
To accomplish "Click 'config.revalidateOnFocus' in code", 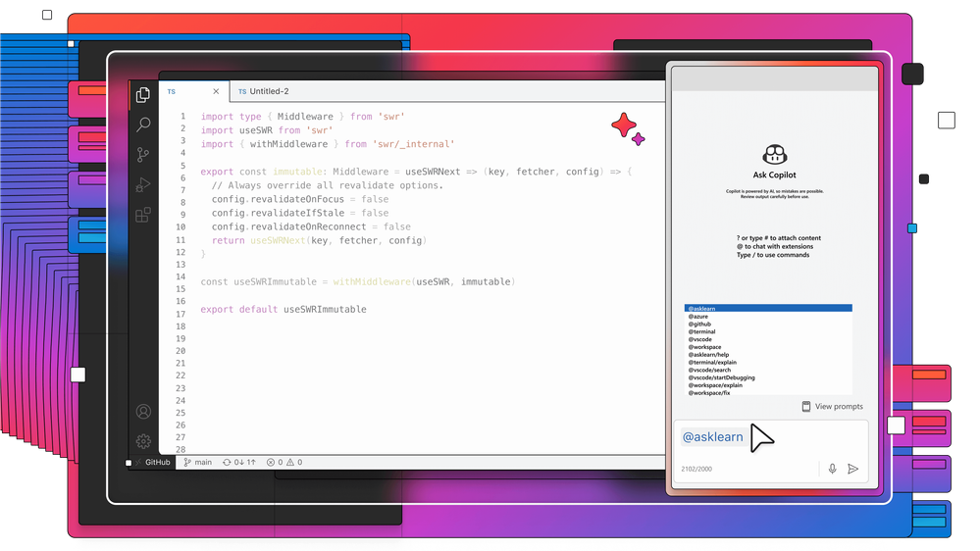I will (x=278, y=199).
